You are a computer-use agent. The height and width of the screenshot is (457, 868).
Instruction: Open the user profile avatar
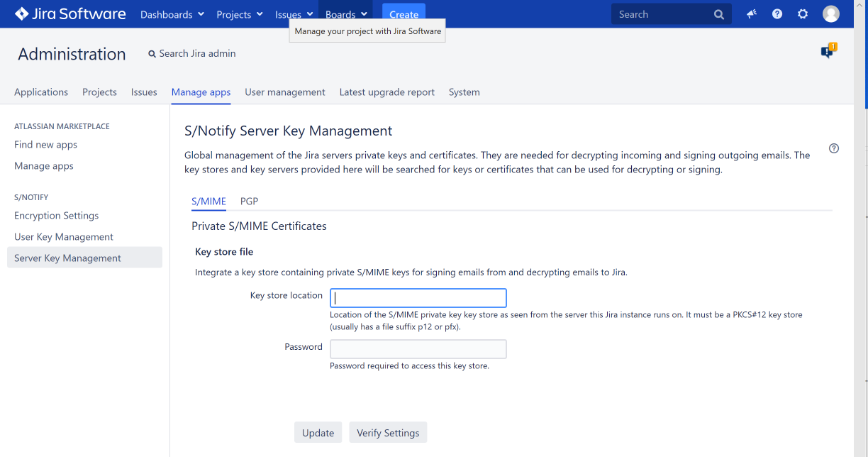coord(830,14)
